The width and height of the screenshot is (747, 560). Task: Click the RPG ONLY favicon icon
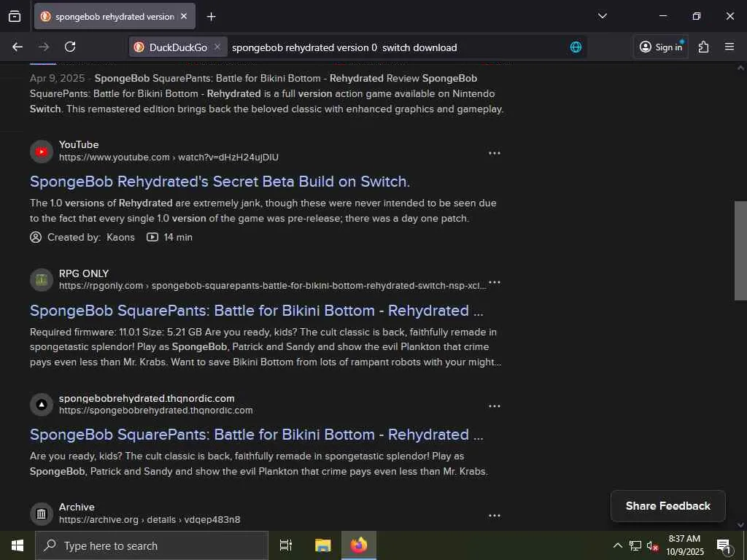[42, 280]
